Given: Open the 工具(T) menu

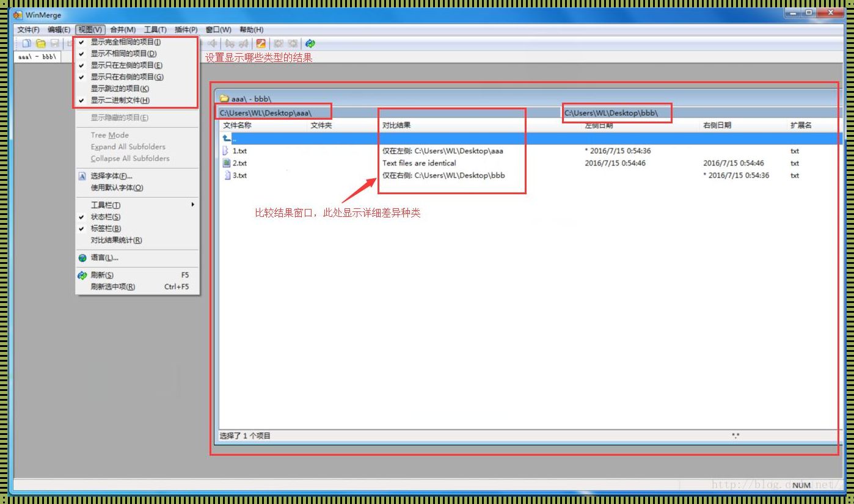Looking at the screenshot, I should click(x=155, y=29).
